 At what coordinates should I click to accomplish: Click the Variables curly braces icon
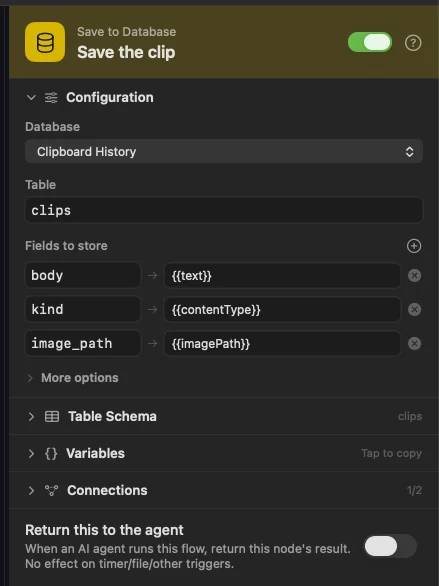[x=51, y=453]
